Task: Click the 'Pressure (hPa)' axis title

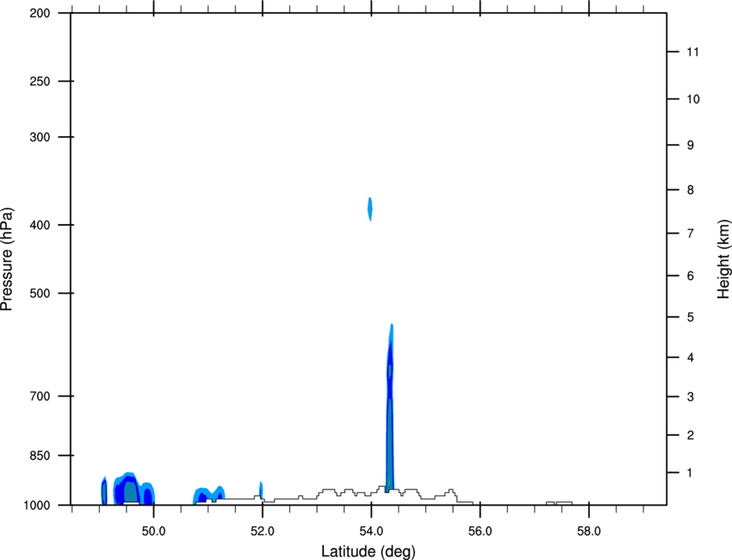Action: coord(7,259)
